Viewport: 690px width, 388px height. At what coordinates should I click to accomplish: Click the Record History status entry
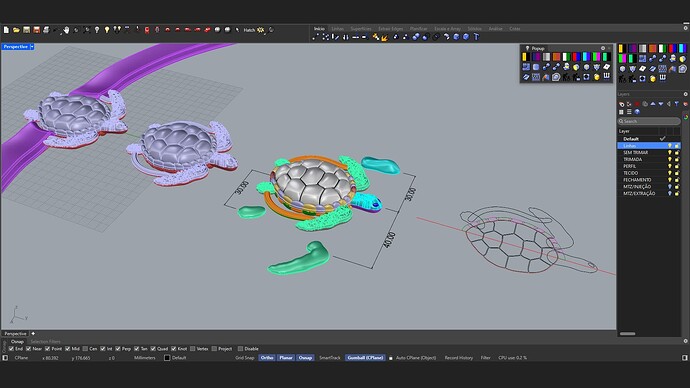459,358
